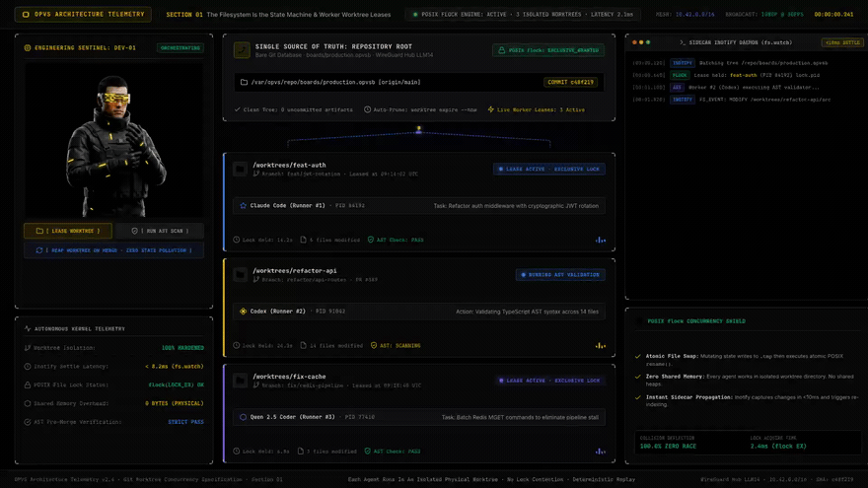Click the 100.0% ZERO RACE metric
868x488 pixels.
point(668,446)
